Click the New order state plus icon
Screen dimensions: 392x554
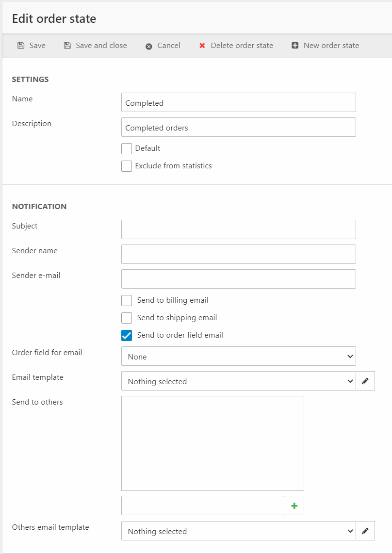click(x=295, y=46)
